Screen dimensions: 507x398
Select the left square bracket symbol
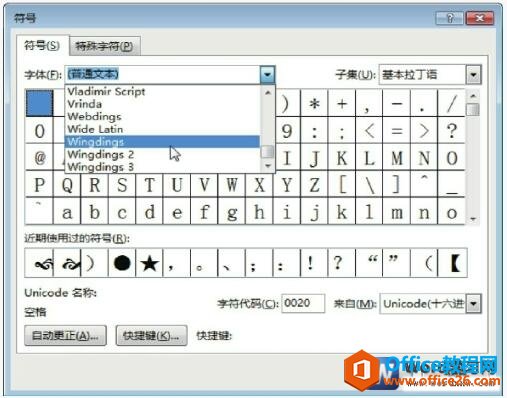(x=342, y=185)
